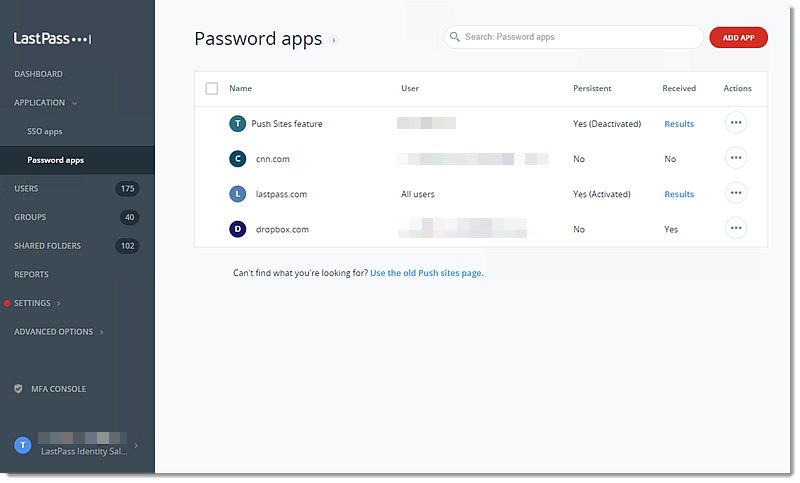Click the Groups count badge 40
This screenshot has width=800, height=483.
[130, 217]
